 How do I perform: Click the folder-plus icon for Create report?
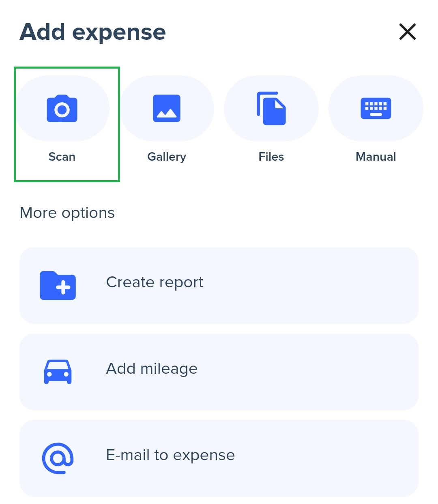[x=58, y=286]
